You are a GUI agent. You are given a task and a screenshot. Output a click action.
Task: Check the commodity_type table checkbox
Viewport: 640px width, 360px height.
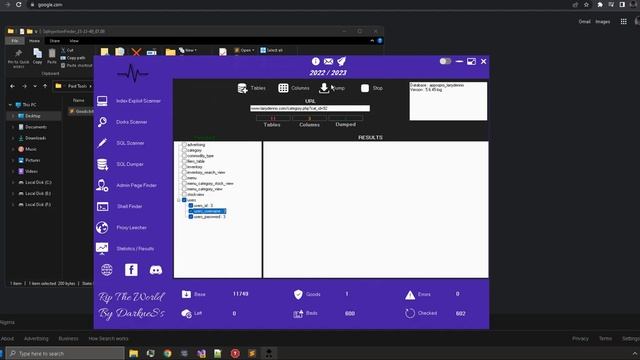(x=184, y=156)
